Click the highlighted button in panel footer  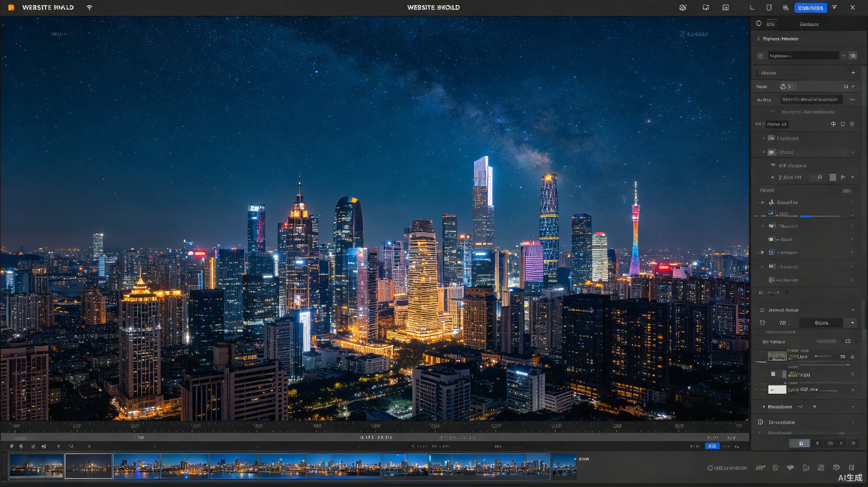[799, 443]
